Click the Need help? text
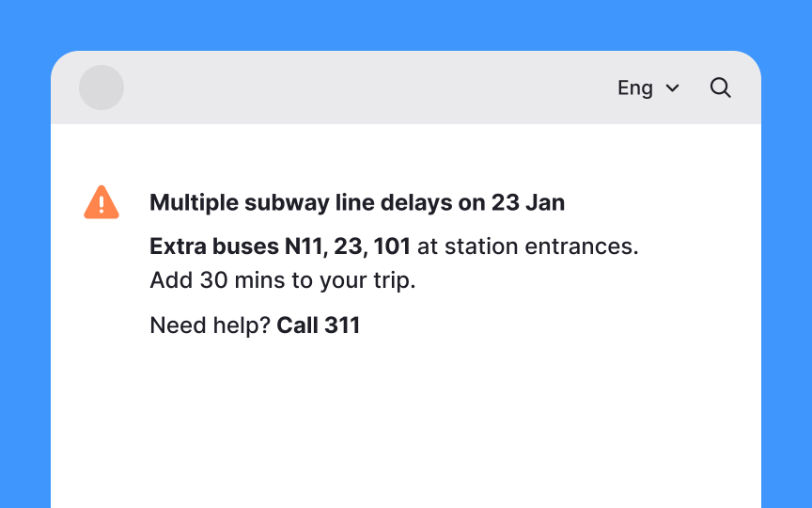The width and height of the screenshot is (812, 508). pyautogui.click(x=210, y=325)
